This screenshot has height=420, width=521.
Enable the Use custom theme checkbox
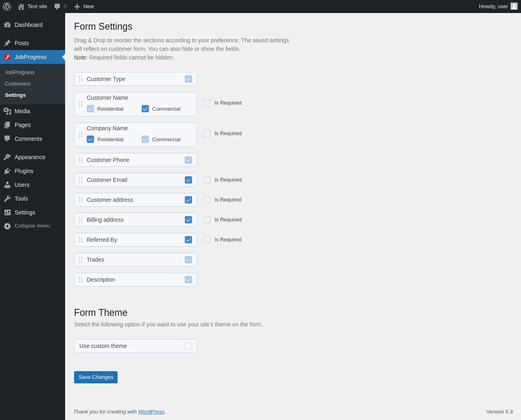coord(188,346)
